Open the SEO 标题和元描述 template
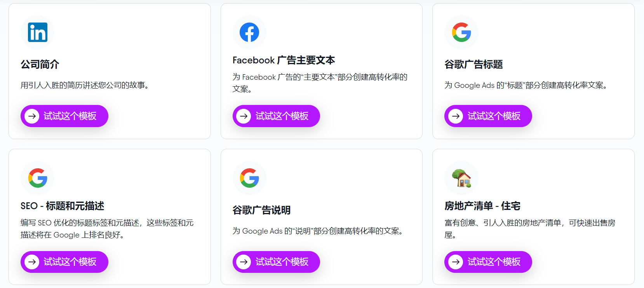Screen dimensions: 644x288 64,262
